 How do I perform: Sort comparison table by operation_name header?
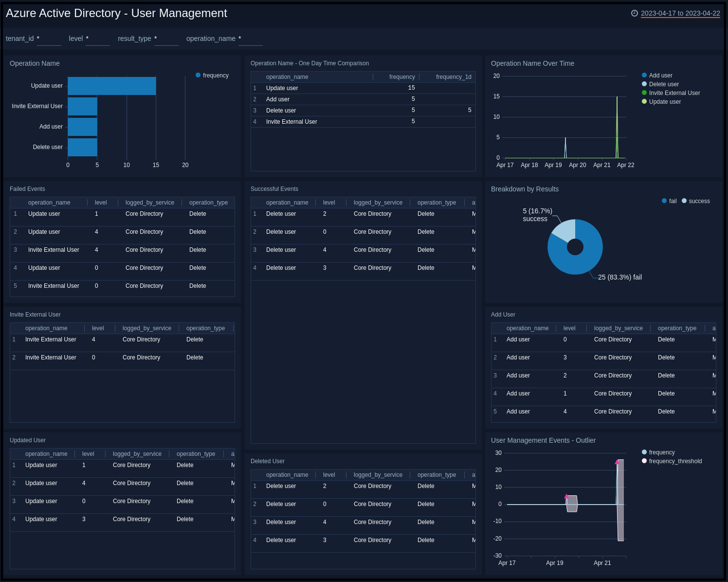(x=287, y=77)
